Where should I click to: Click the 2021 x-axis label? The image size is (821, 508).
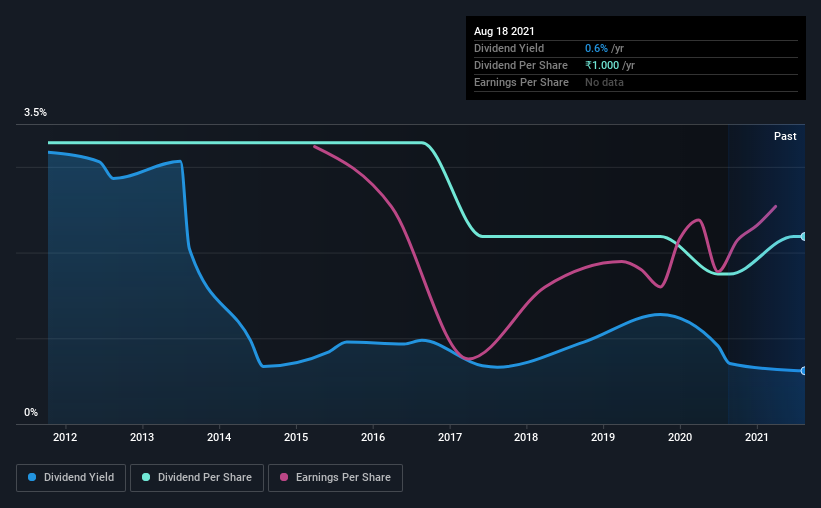(757, 437)
